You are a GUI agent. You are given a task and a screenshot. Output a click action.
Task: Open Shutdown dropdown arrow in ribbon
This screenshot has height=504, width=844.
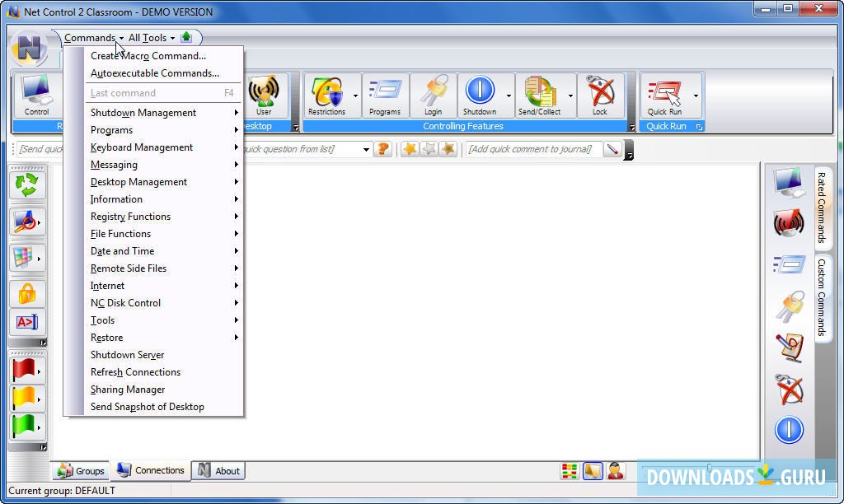coord(509,96)
